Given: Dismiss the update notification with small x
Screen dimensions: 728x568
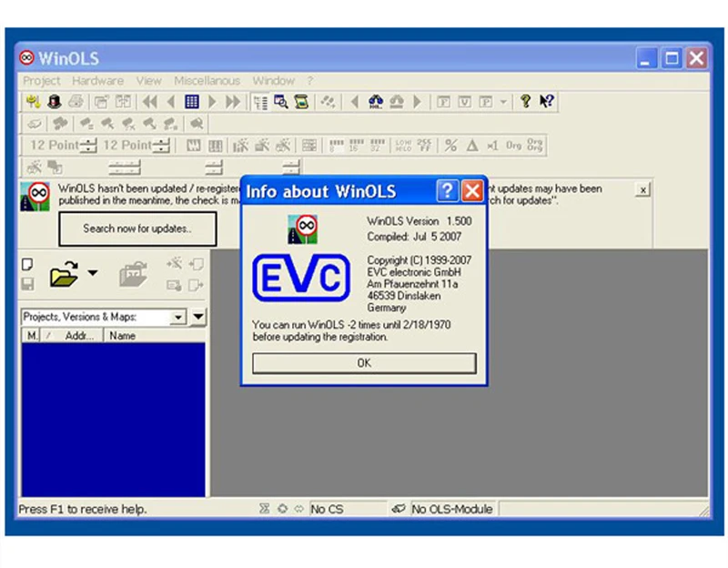Looking at the screenshot, I should point(642,189).
